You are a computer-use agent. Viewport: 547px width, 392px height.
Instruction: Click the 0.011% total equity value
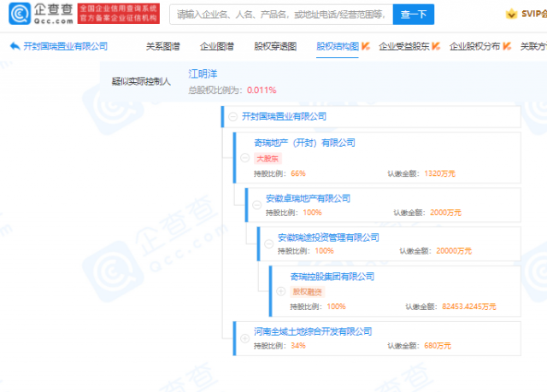[x=262, y=91]
